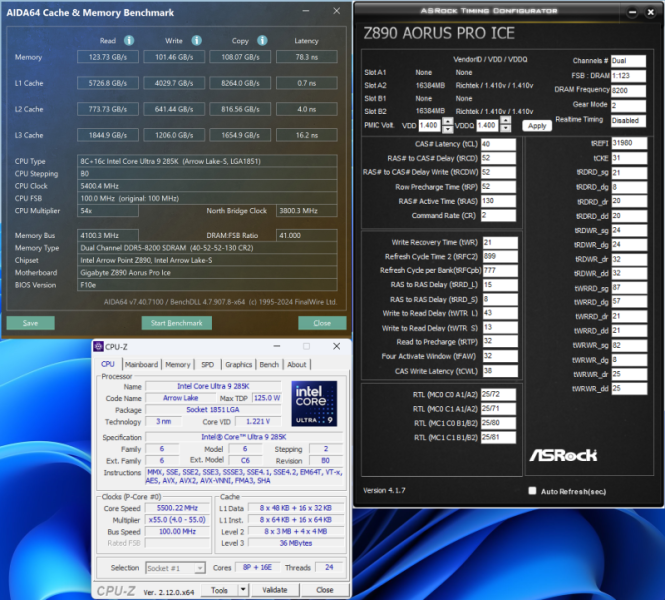Viewport: 665px width, 600px height.
Task: Open the About tab in CPU-Z
Action: 296,365
